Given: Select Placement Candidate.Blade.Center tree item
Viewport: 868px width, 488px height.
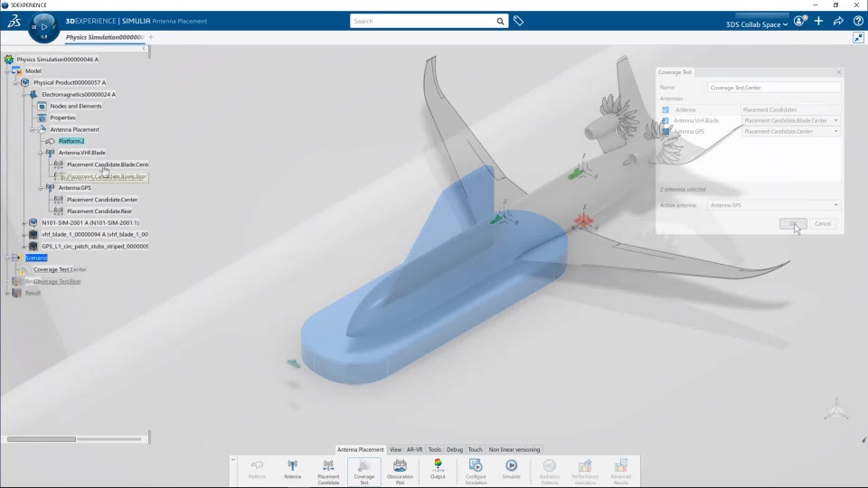Looking at the screenshot, I should pyautogui.click(x=108, y=164).
